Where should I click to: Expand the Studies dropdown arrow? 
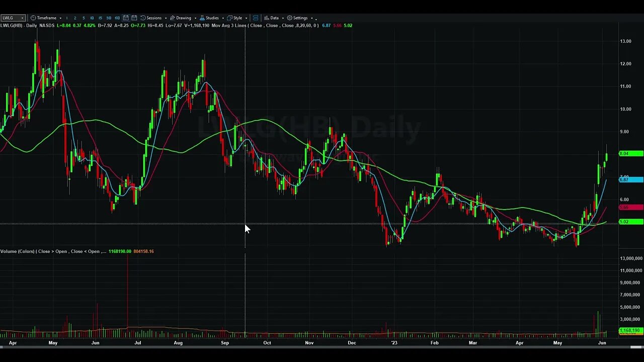click(223, 18)
